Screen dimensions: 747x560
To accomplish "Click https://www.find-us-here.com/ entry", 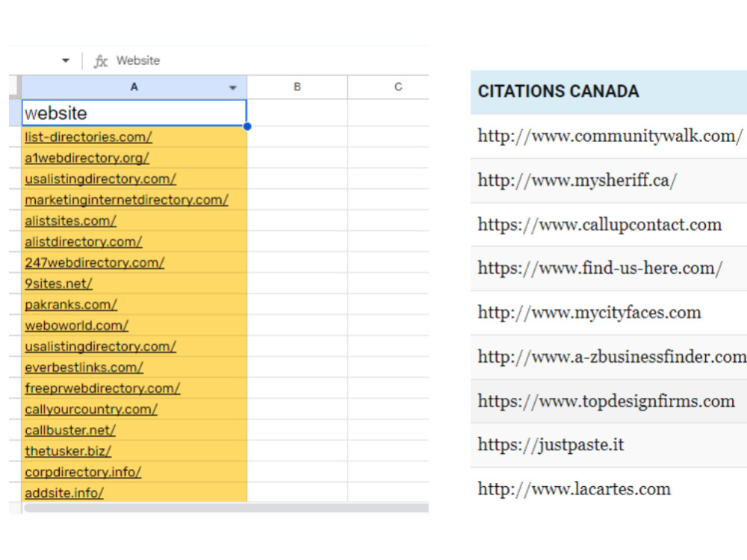I will (x=600, y=269).
